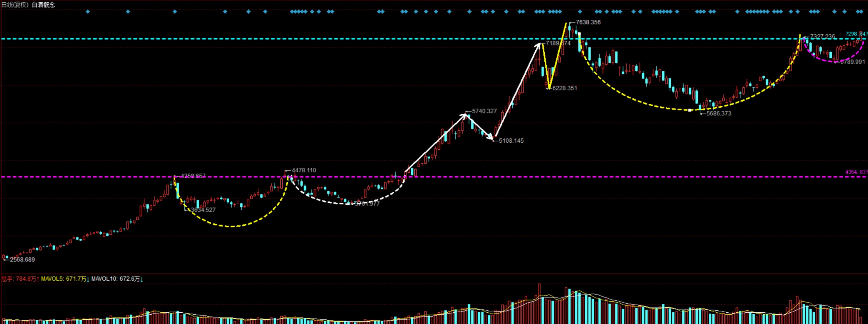Click the cyan 7298.847 line value
The height and width of the screenshot is (324, 868).
pos(857,34)
